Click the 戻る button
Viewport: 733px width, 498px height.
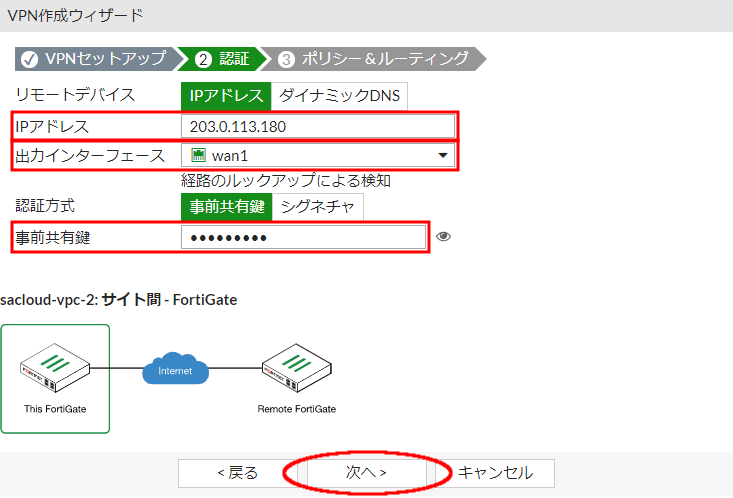[237, 473]
